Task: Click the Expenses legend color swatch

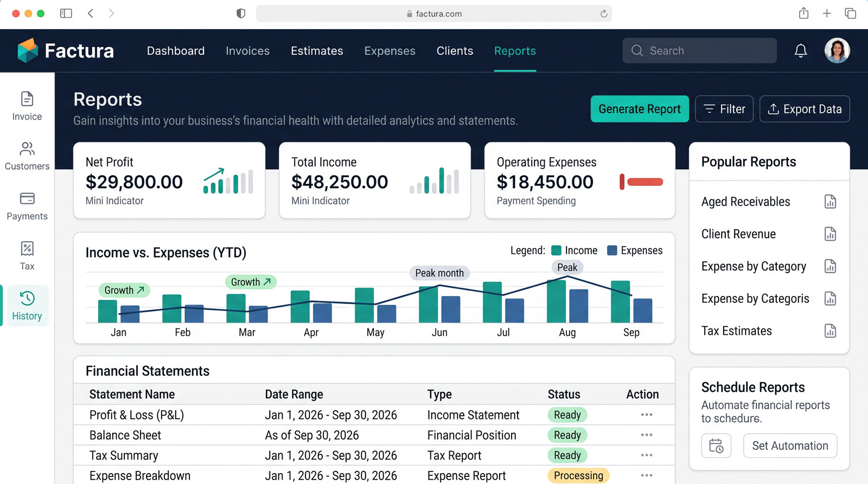Action: click(x=612, y=250)
